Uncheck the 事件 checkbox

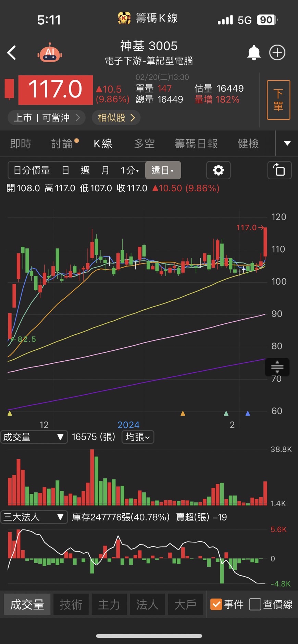pos(216,604)
